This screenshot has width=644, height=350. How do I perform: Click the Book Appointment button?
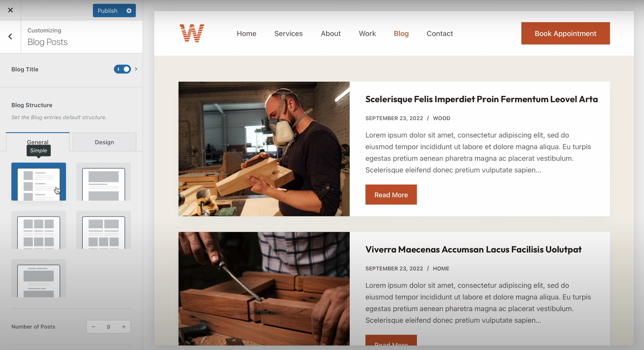(565, 33)
